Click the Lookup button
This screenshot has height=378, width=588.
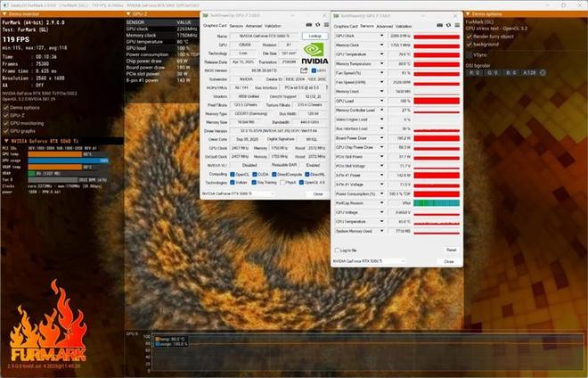point(314,35)
